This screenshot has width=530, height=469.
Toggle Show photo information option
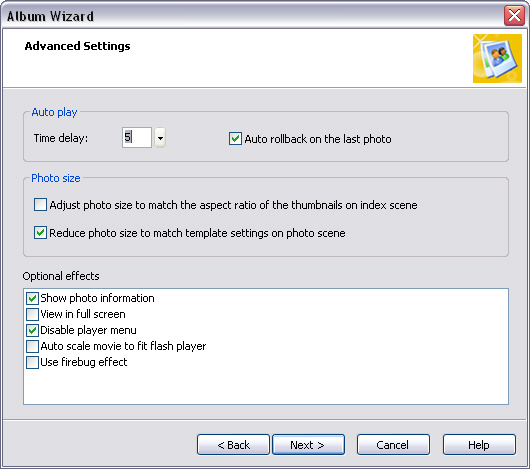coord(32,298)
